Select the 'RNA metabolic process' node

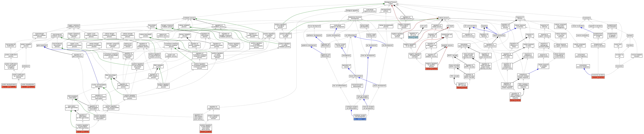pos(159,66)
